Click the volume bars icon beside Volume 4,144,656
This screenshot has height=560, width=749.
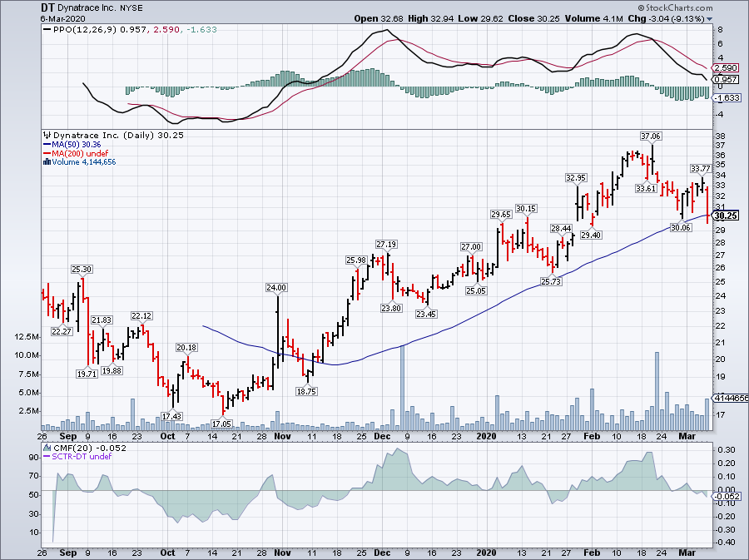[47, 161]
